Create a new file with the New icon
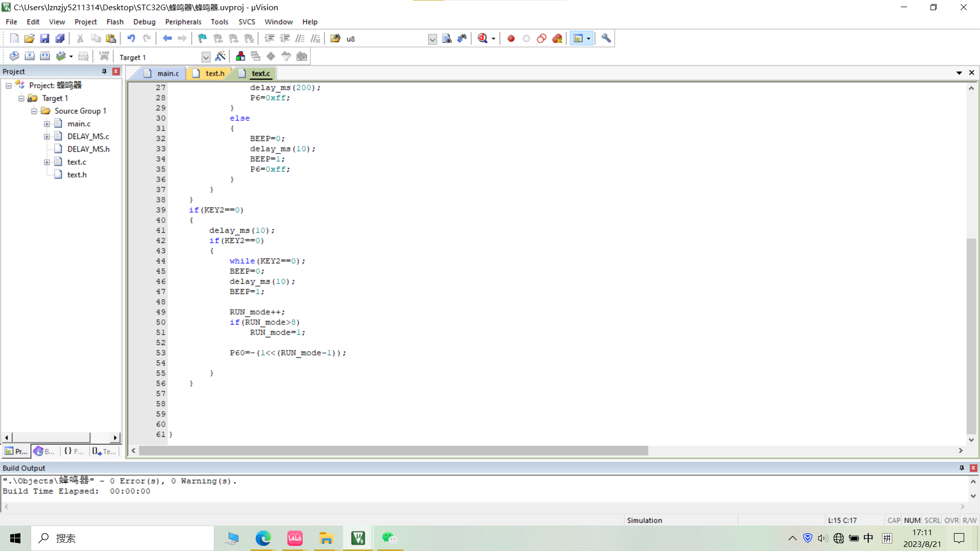 (14, 38)
